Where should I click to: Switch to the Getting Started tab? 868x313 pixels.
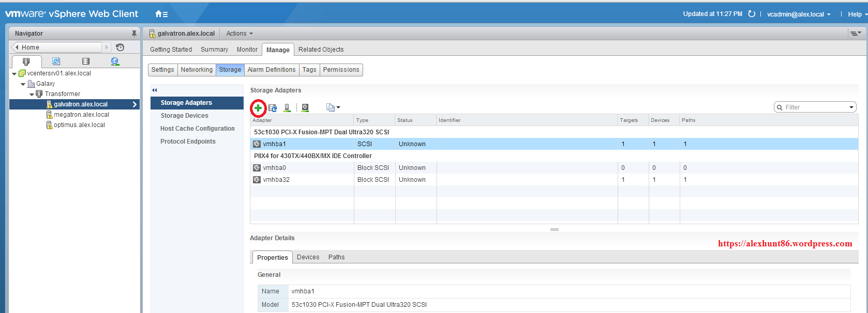click(171, 50)
